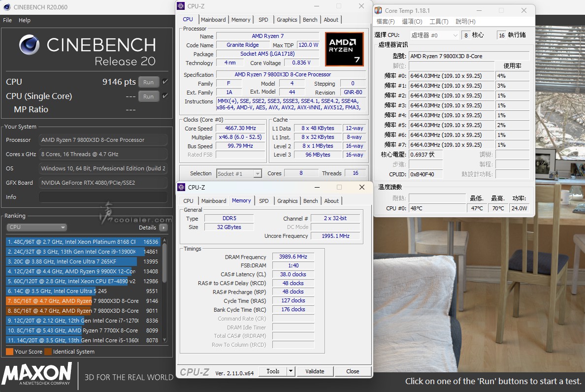585x392 pixels.
Task: Click the GFX Board field showing RTX 4080
Action: pyautogui.click(x=102, y=183)
